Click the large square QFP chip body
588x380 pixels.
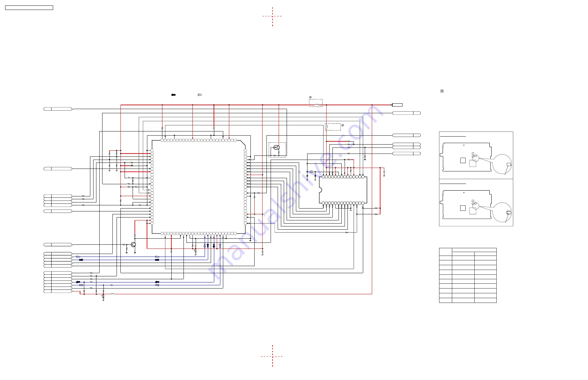pyautogui.click(x=199, y=187)
